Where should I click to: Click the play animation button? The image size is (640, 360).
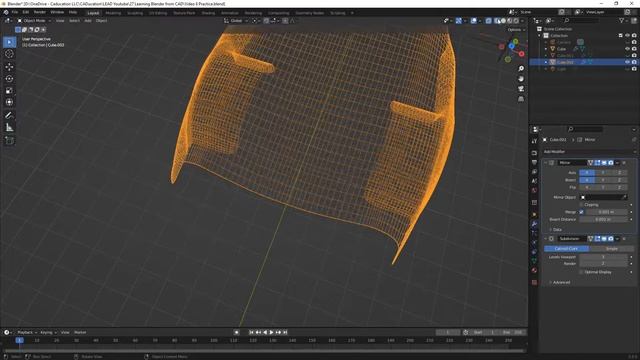(x=271, y=332)
